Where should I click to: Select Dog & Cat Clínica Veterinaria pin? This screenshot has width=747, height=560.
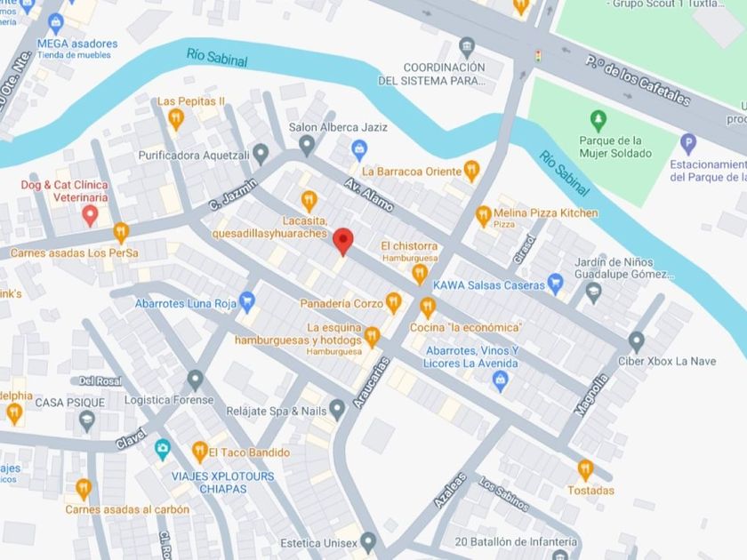coord(90,215)
